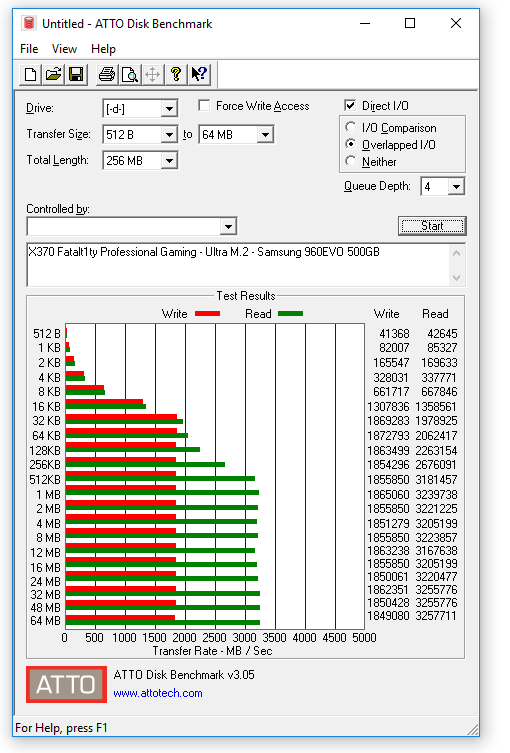The height and width of the screenshot is (753, 510).
Task: Click the ATTO Disk Benchmark v3.05 text
Action: [184, 675]
